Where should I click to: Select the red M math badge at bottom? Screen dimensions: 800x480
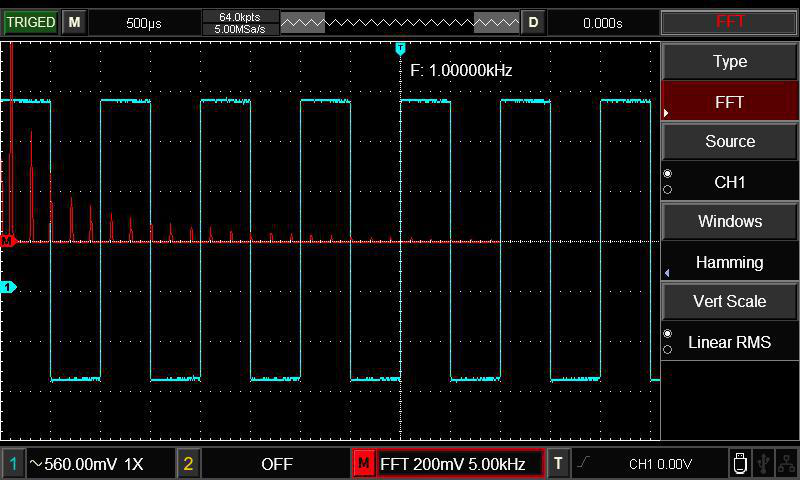coord(364,464)
